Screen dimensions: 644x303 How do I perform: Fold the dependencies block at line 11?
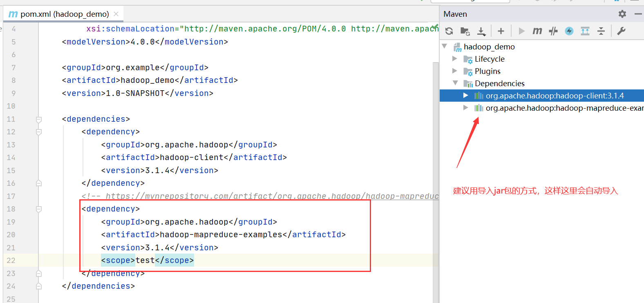39,119
